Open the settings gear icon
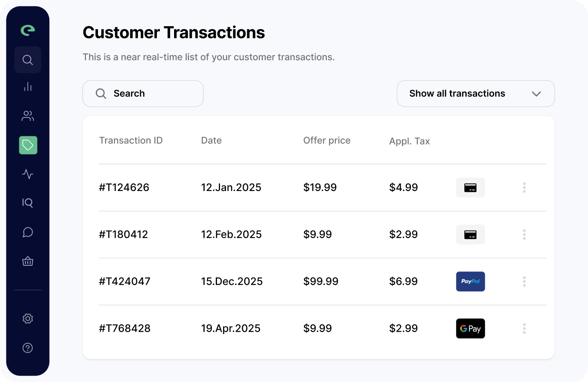 pyautogui.click(x=28, y=319)
